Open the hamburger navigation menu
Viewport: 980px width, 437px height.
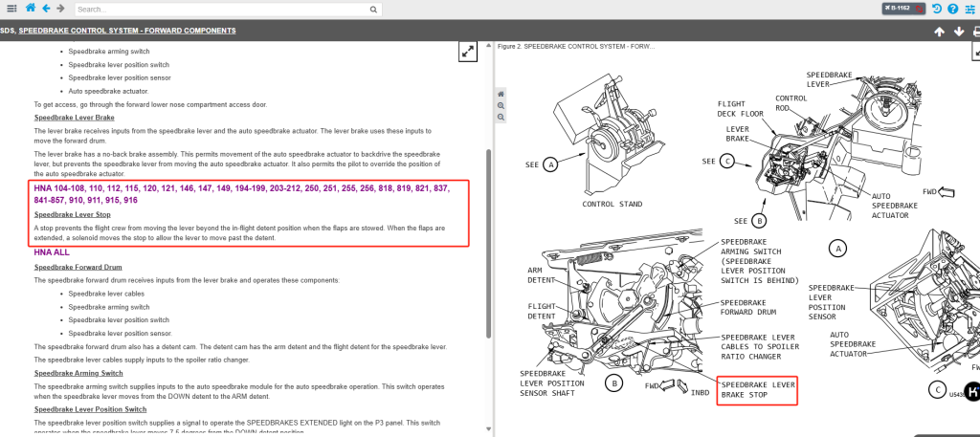click(11, 9)
